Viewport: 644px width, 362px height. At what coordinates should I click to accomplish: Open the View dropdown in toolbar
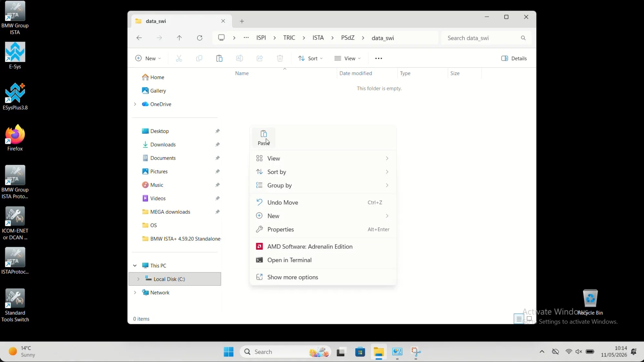coord(347,58)
